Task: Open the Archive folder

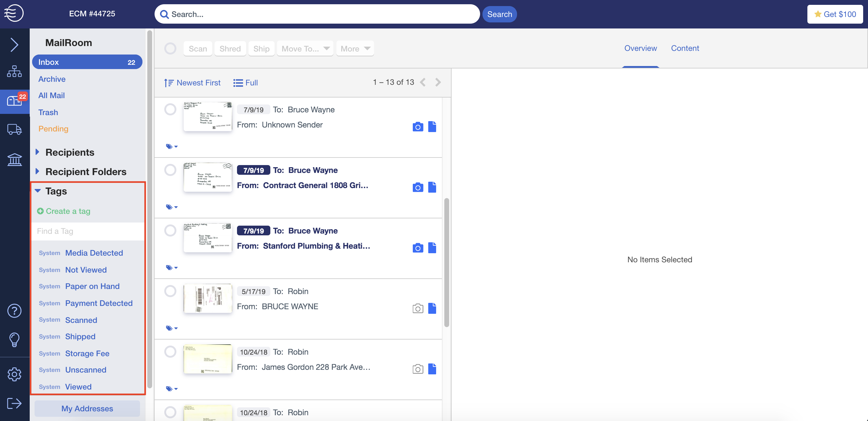Action: [x=52, y=79]
